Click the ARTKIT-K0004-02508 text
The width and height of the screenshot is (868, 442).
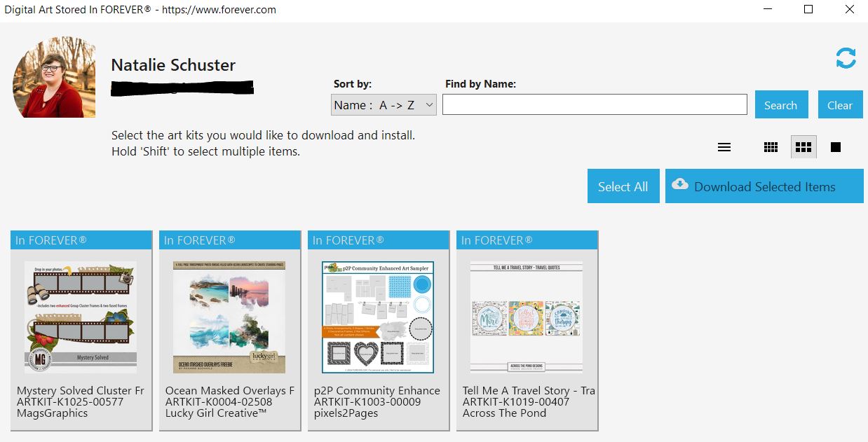pyautogui.click(x=219, y=402)
